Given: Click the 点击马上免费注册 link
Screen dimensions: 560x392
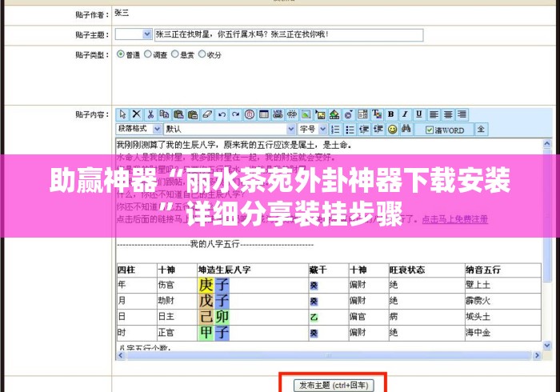Looking at the screenshot, I should [x=454, y=219].
